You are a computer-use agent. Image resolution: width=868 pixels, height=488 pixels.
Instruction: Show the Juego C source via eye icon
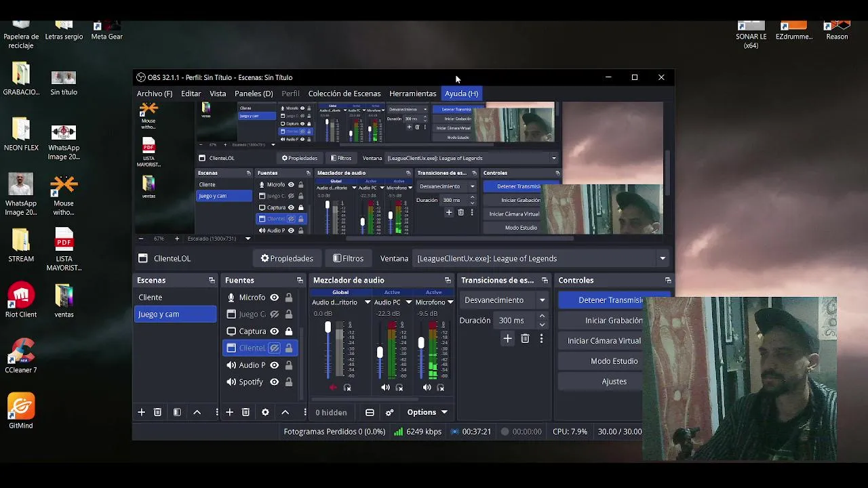click(275, 314)
